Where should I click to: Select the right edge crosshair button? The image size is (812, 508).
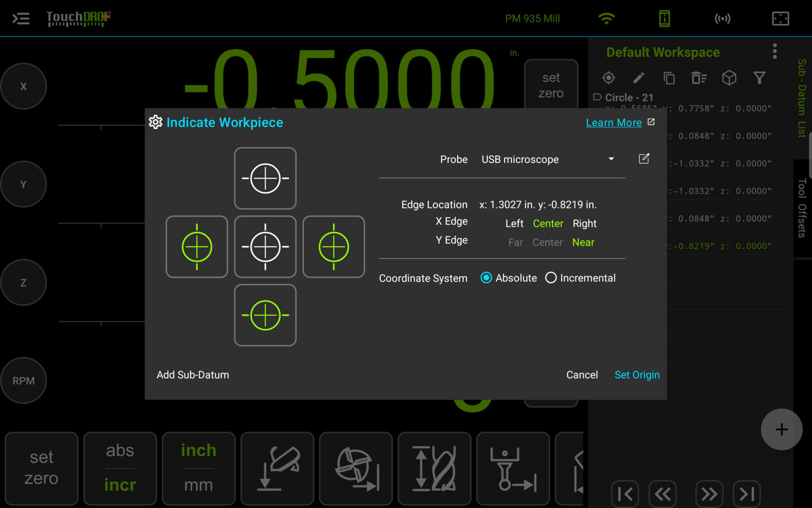(x=333, y=247)
